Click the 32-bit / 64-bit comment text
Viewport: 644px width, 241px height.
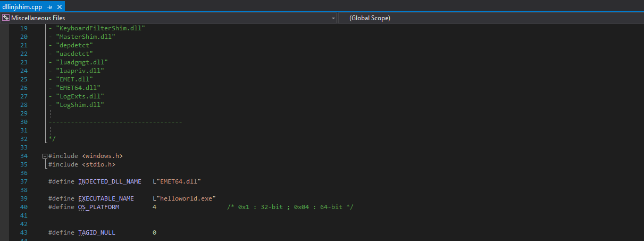click(290, 207)
